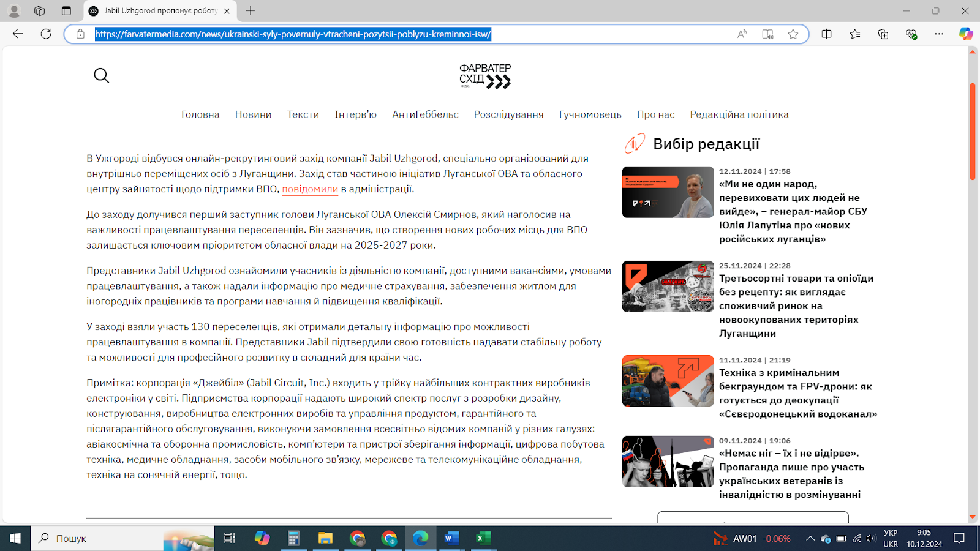980x551 pixels.
Task: Open Edge Settings and more menu
Action: tap(939, 34)
